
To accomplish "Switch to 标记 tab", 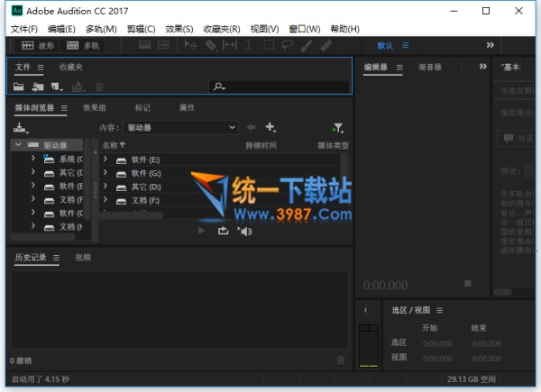I will coord(142,108).
